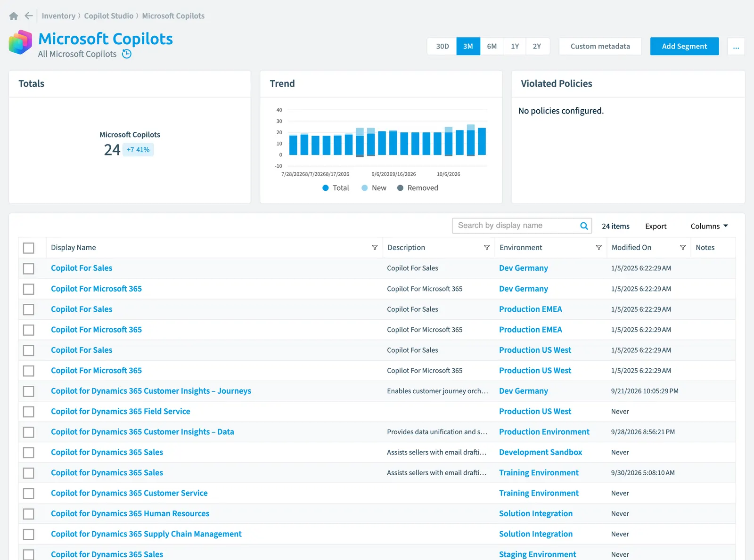This screenshot has height=560, width=754.
Task: Choose the 1Y time range
Action: (515, 46)
